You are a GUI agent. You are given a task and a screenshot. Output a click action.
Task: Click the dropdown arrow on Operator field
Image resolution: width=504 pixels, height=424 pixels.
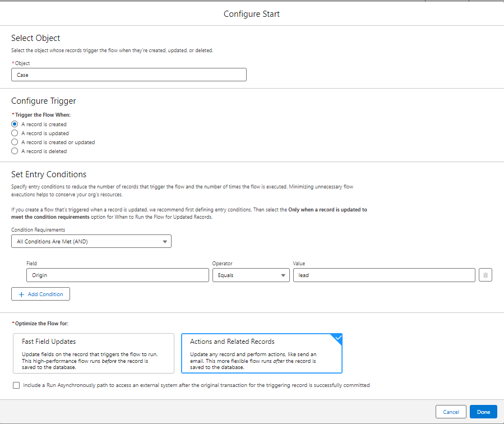[x=282, y=275]
